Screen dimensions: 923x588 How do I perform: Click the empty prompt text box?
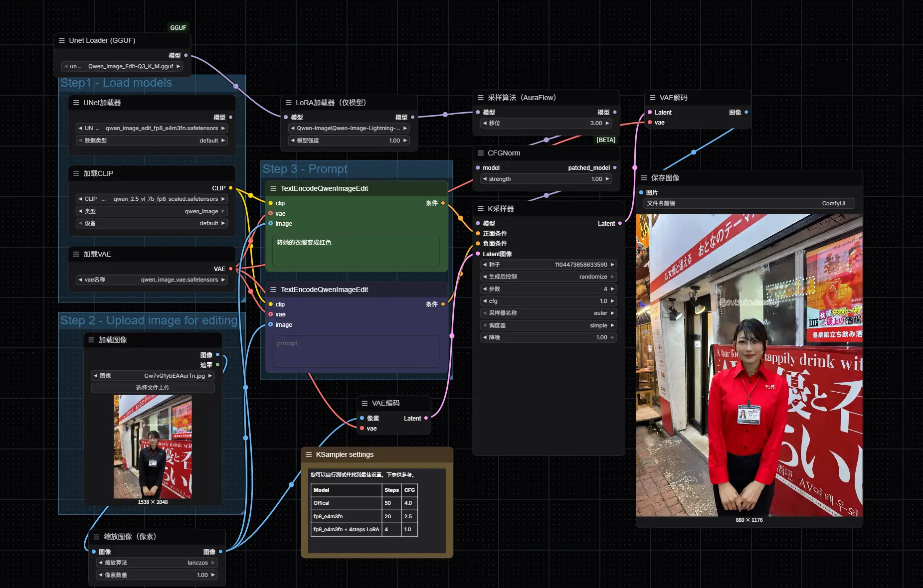(x=356, y=352)
